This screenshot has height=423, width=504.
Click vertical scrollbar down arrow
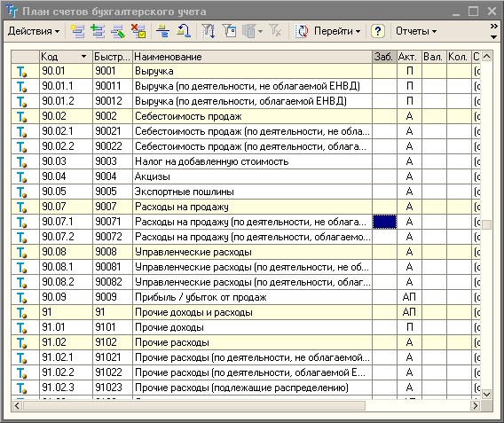pos(486,394)
